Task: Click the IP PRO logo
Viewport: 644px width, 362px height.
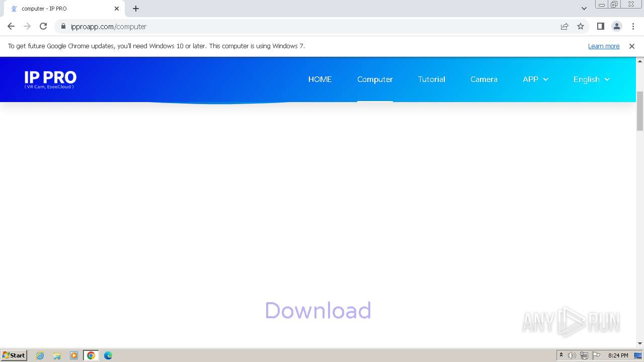Action: pos(50,79)
